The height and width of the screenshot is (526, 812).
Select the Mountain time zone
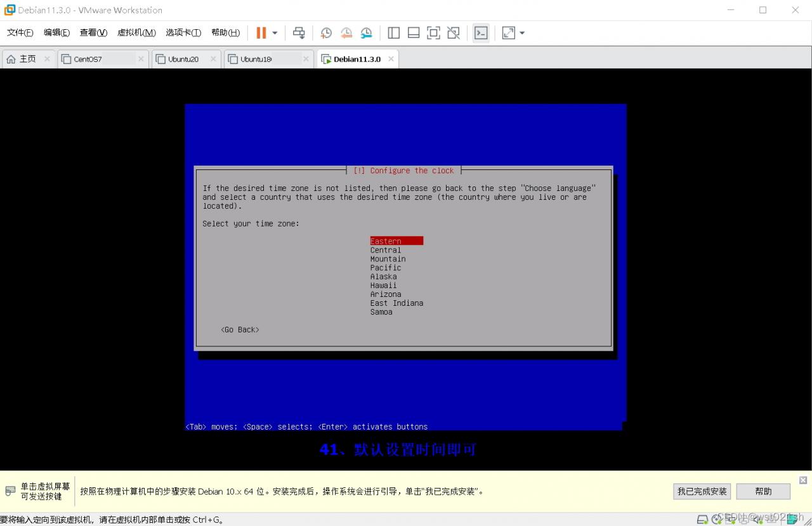point(388,259)
